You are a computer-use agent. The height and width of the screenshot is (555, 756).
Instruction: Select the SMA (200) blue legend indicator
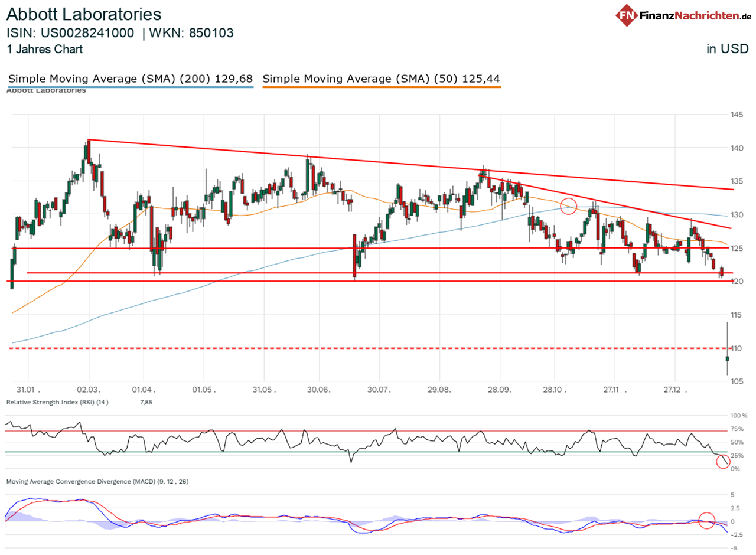tap(129, 79)
